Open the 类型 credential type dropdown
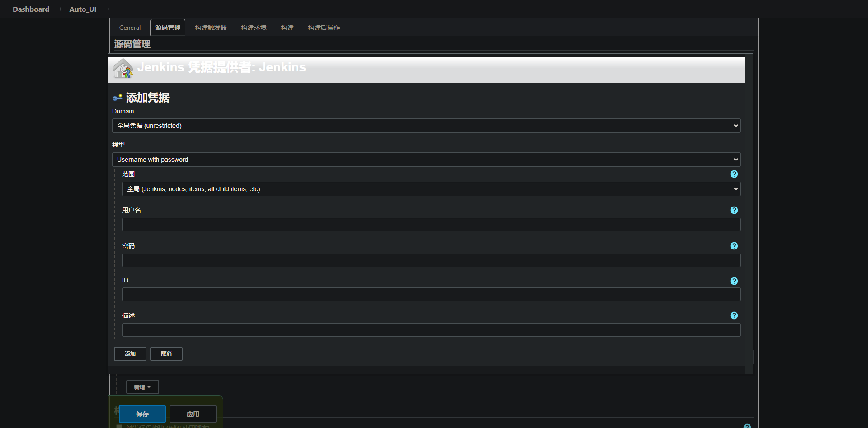Image resolution: width=868 pixels, height=428 pixels. point(426,160)
